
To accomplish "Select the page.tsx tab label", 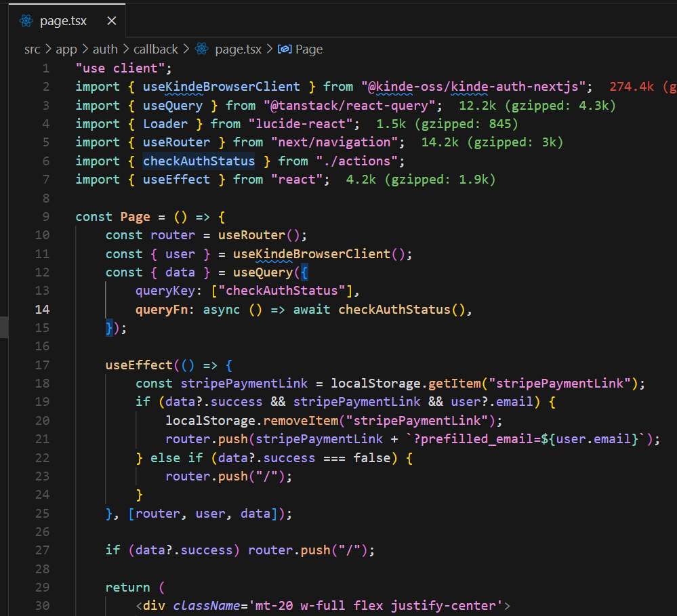I will pyautogui.click(x=63, y=20).
